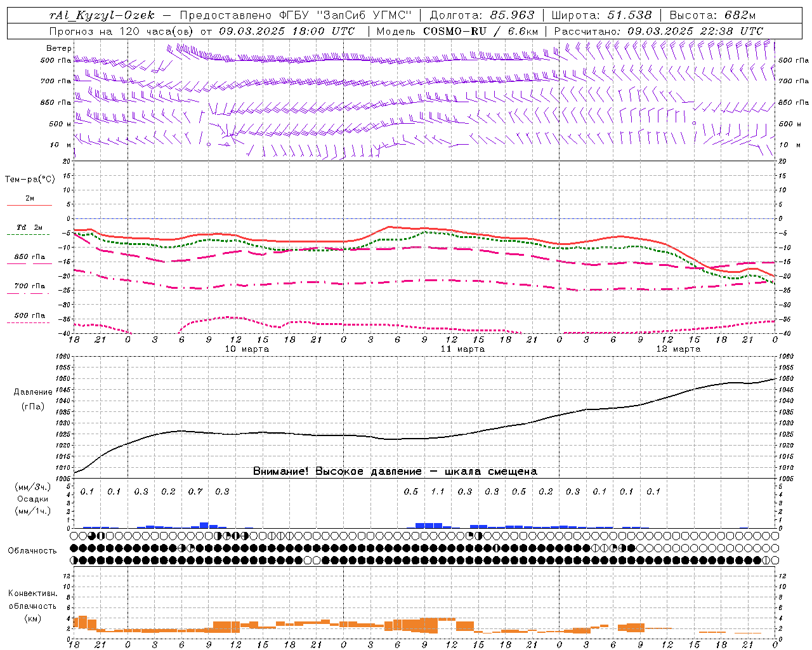Click the (км) convective cloud unit label
This screenshot has width=812, height=650.
coord(33,618)
